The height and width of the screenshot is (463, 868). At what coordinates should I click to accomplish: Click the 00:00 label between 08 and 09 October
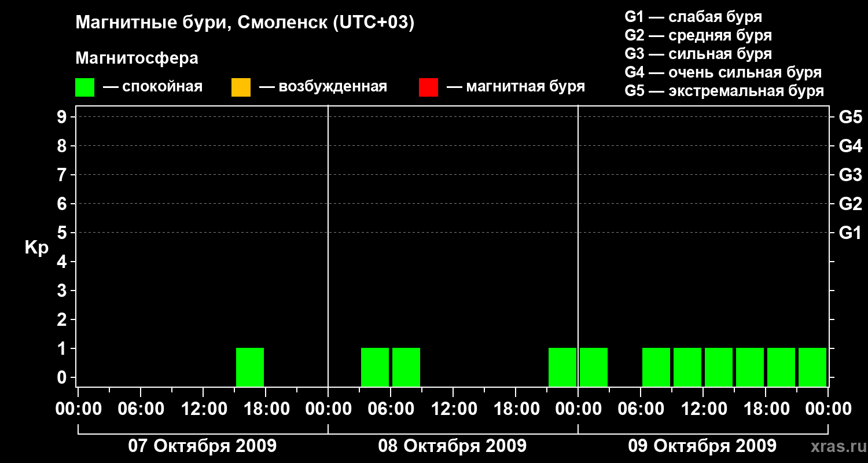tap(578, 409)
